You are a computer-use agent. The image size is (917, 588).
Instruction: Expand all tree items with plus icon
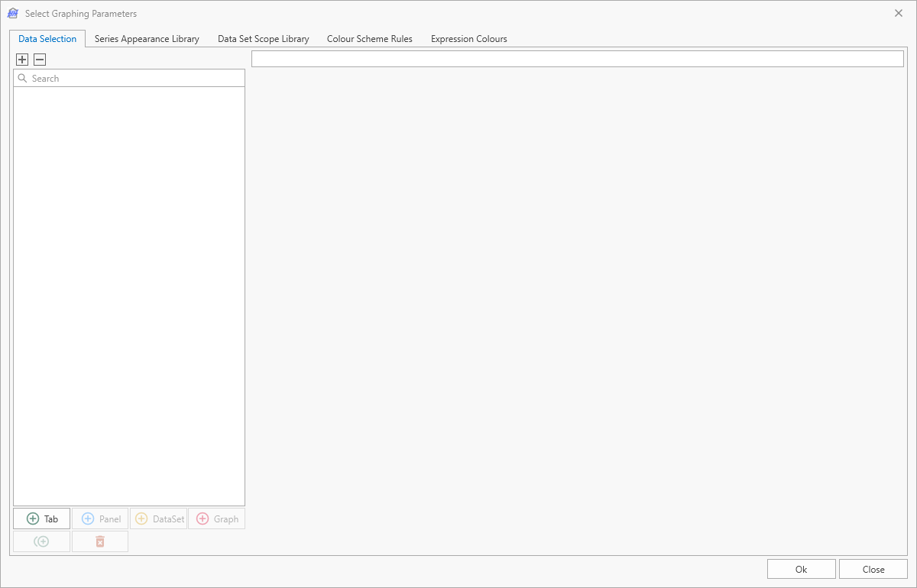(22, 60)
